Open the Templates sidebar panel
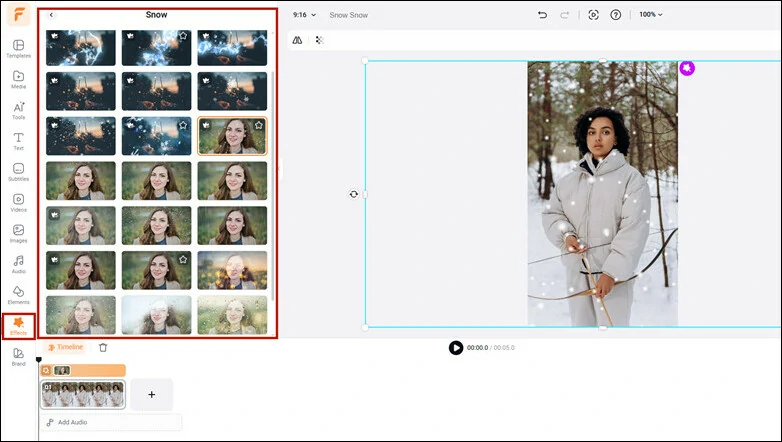Image resolution: width=782 pixels, height=442 pixels. tap(18, 49)
